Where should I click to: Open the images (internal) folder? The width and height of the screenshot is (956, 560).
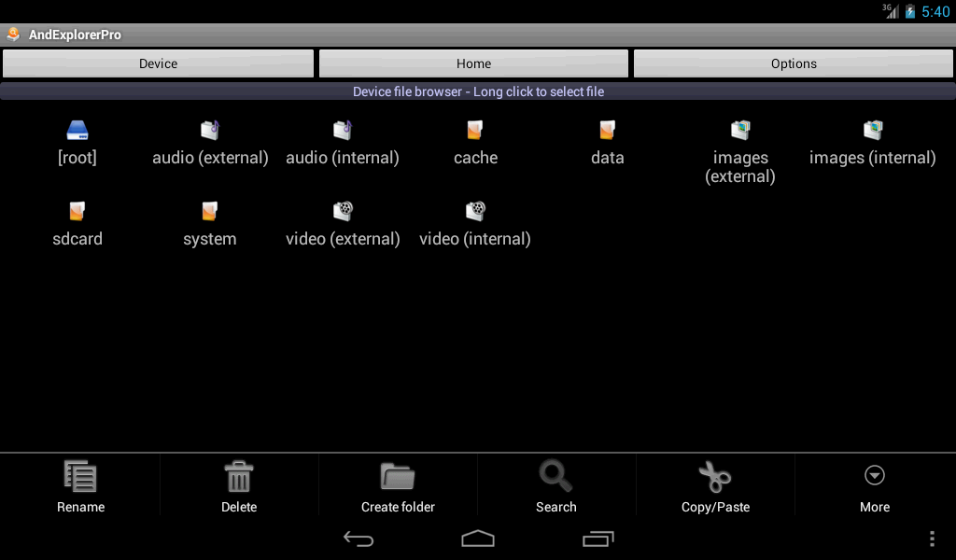[x=872, y=131]
